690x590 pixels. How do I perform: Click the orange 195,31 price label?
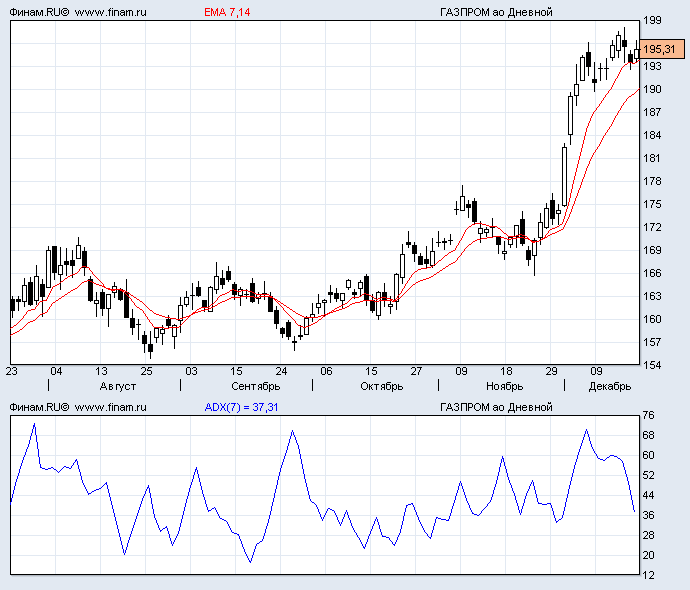click(662, 49)
